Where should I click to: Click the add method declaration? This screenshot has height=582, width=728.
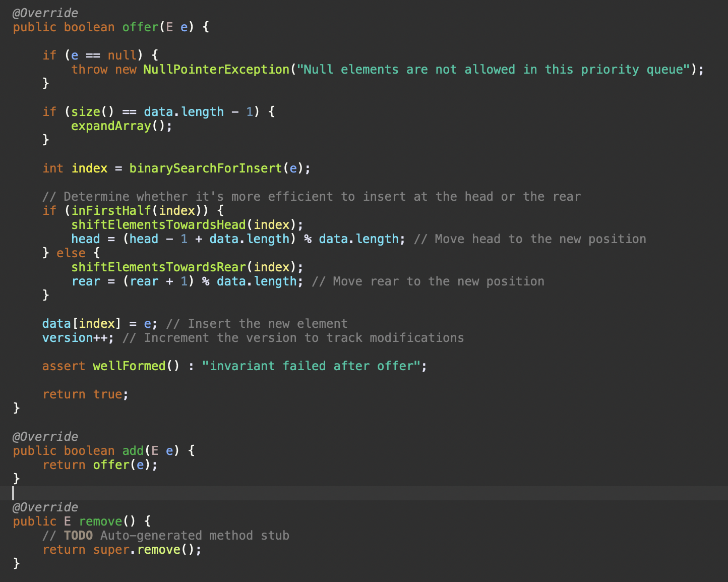coord(133,450)
